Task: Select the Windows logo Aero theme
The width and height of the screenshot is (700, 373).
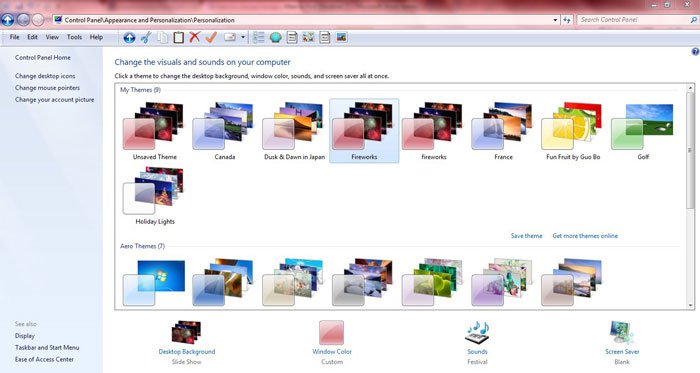Action: point(154,282)
